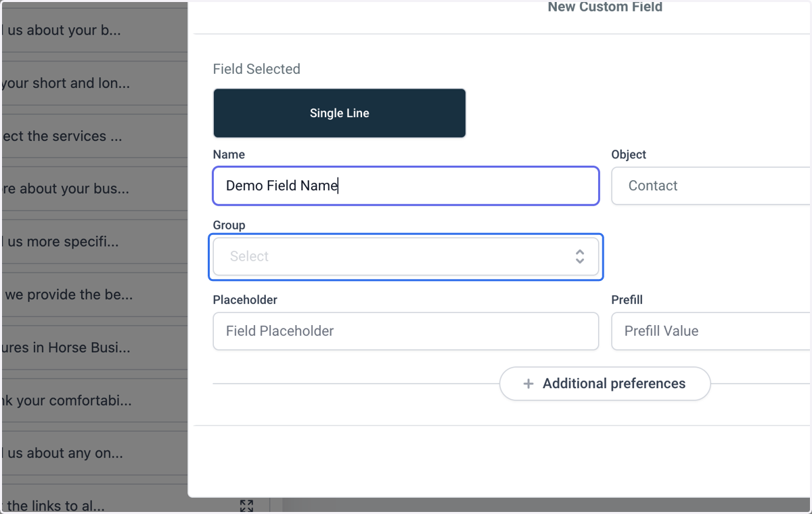Select the 'ures in Horse Busi...' background row
This screenshot has height=514, width=812.
94,347
